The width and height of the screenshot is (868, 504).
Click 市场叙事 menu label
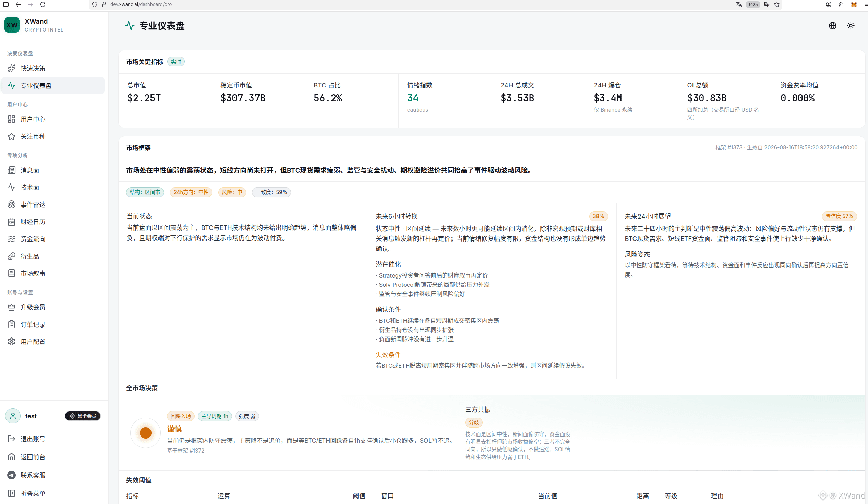(x=33, y=273)
